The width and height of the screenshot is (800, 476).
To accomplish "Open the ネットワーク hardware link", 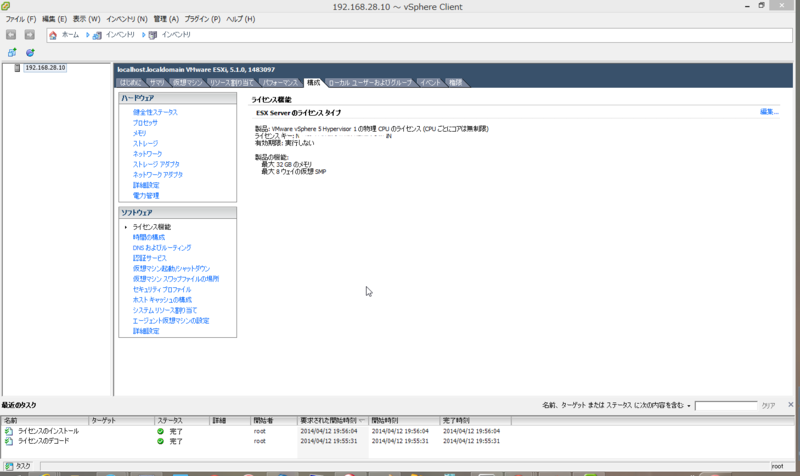I will (147, 154).
